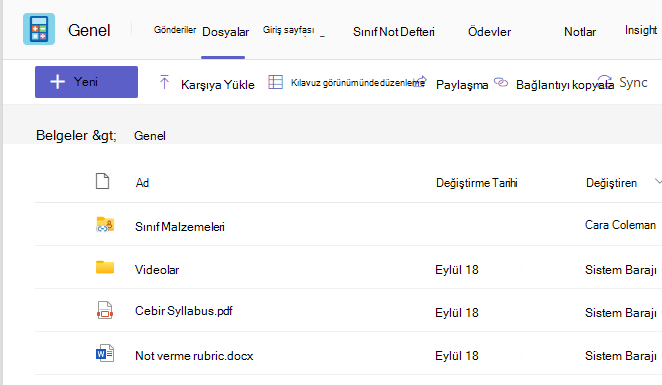This screenshot has height=385, width=662.
Task: Click Eylül 18 date in Not verme rubric.docx row
Action: pyautogui.click(x=457, y=356)
